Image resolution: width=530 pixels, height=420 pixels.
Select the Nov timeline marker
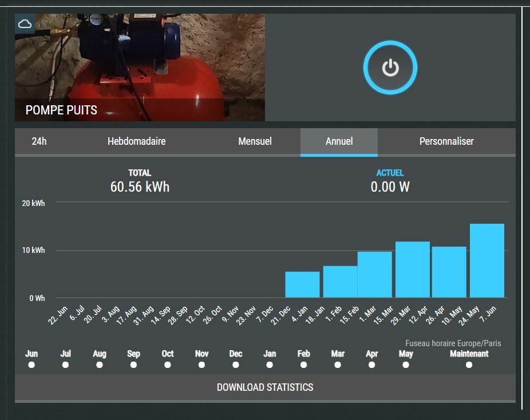202,365
